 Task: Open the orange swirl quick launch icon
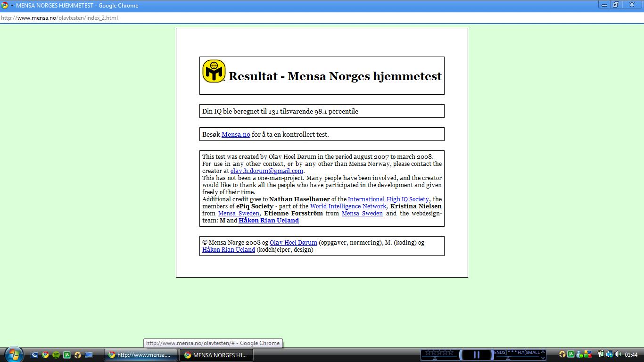78,355
